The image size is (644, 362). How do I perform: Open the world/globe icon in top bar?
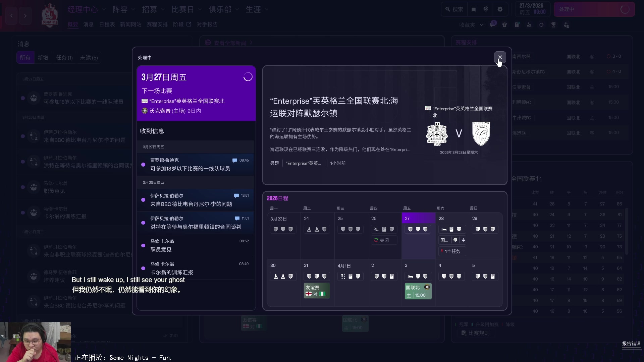pos(486,9)
